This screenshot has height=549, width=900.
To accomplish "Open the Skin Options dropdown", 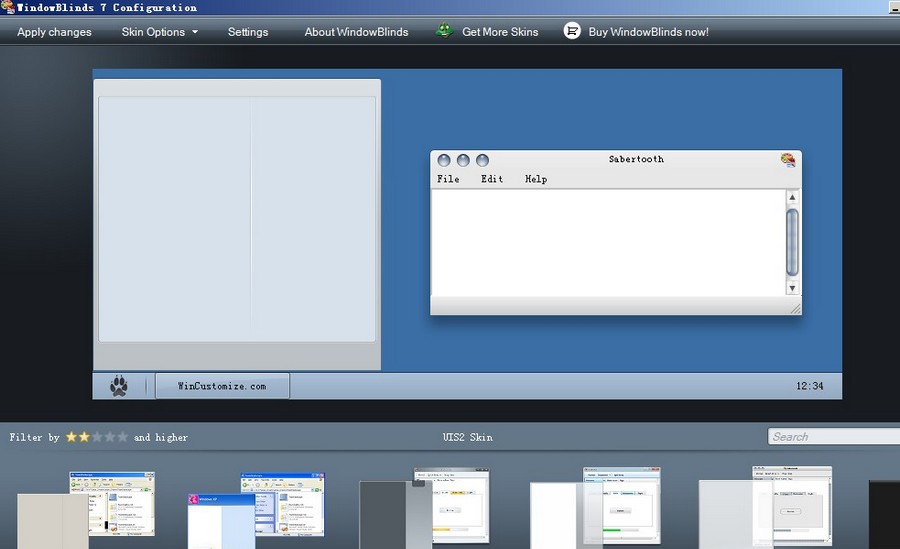I will (x=160, y=32).
